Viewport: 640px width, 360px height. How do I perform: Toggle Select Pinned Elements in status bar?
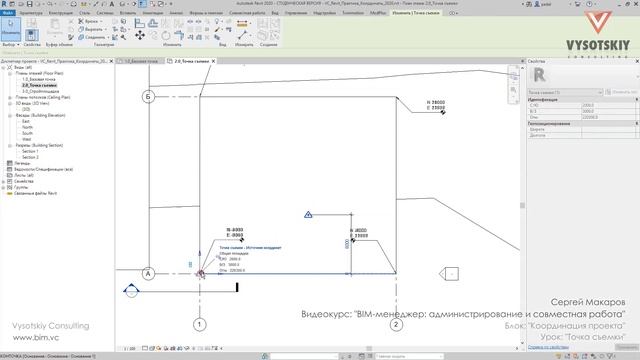[x=576, y=357]
